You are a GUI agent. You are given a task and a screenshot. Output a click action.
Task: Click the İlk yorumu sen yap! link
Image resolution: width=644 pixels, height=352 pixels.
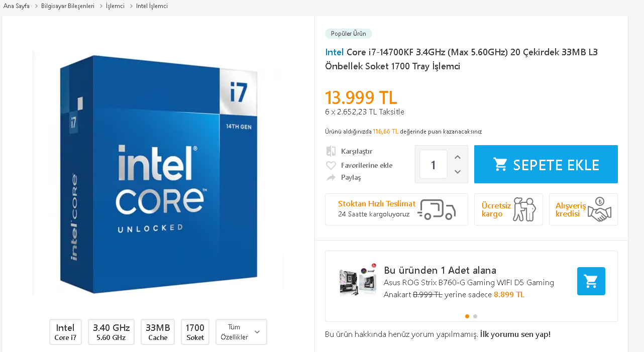tap(515, 334)
